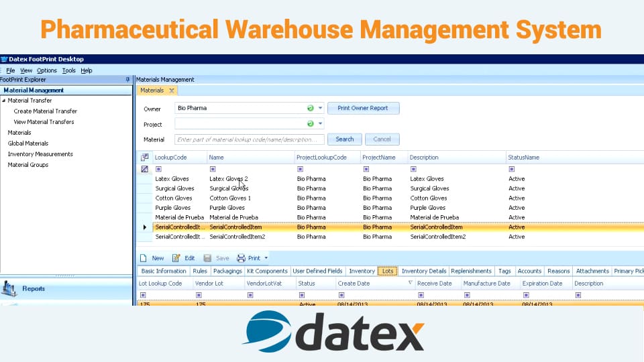
Task: Open the View menu
Action: [x=26, y=70]
